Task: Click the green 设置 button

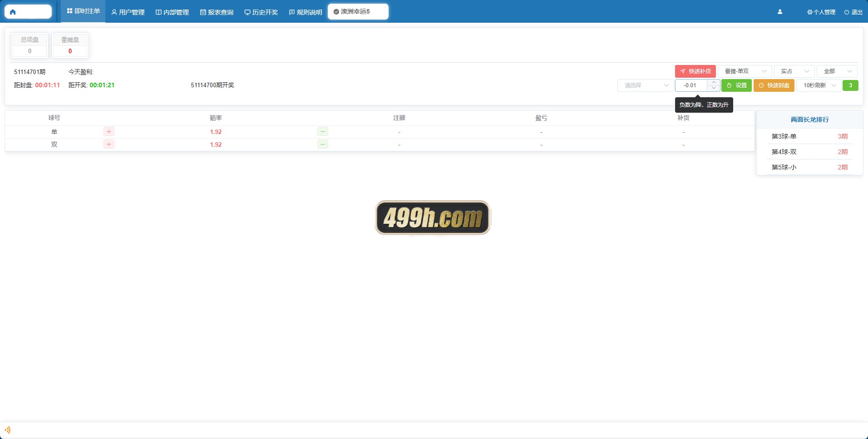Action: (736, 85)
